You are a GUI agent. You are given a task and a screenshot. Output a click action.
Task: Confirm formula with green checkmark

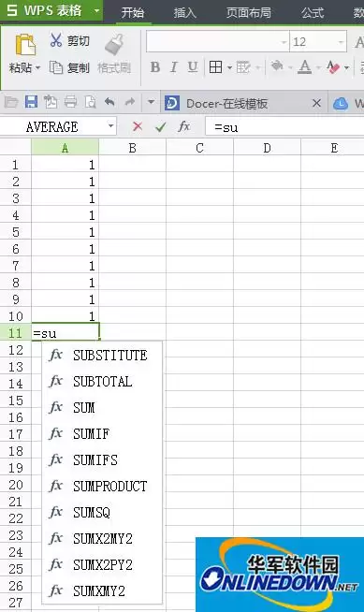160,126
